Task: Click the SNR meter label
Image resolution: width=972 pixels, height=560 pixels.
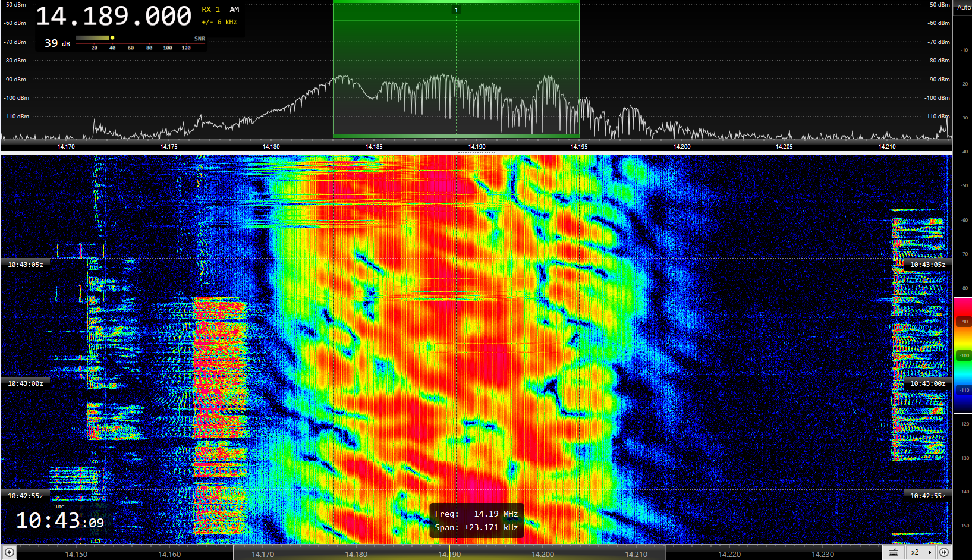Action: 200,39
